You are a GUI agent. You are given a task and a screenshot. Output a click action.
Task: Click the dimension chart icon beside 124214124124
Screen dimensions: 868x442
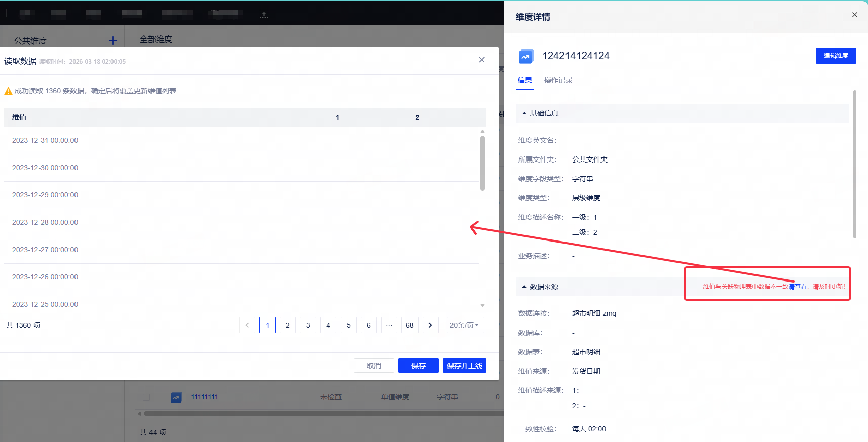pyautogui.click(x=526, y=56)
